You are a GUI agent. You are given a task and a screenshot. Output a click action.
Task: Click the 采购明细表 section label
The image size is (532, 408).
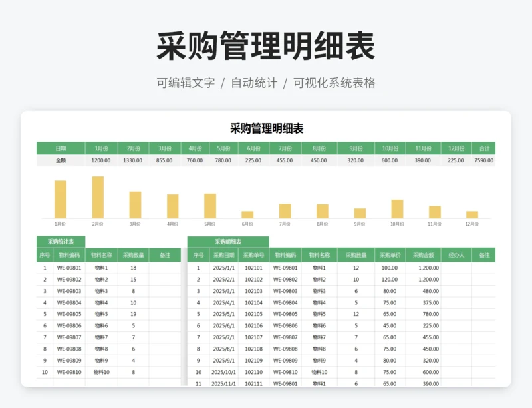(228, 242)
